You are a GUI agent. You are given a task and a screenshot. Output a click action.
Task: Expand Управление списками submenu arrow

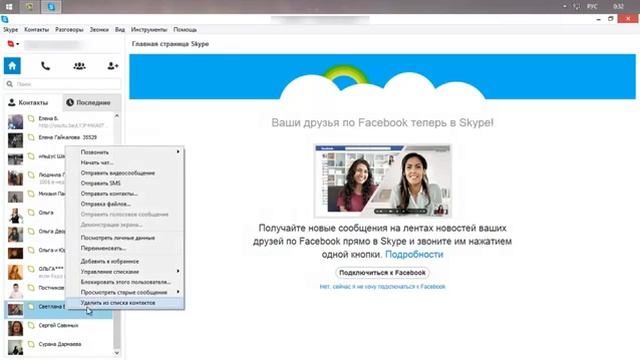pyautogui.click(x=178, y=271)
